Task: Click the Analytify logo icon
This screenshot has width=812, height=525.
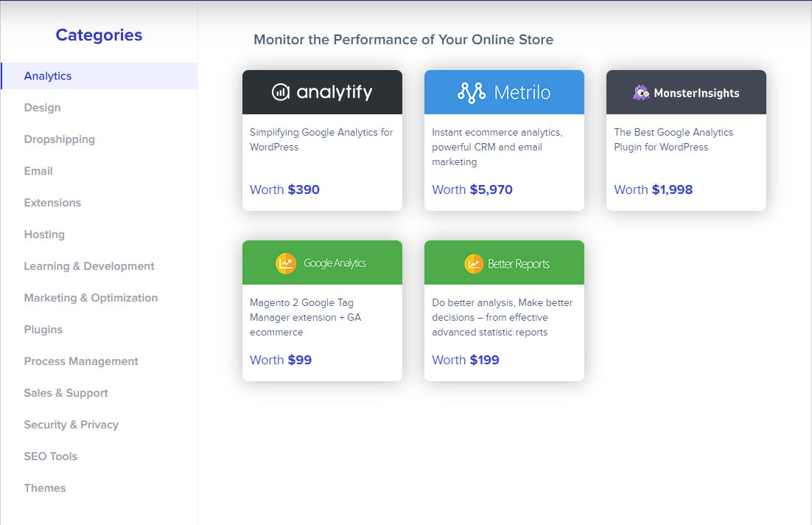Action: click(281, 92)
